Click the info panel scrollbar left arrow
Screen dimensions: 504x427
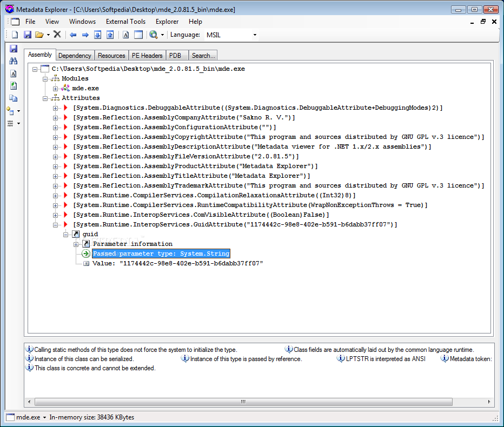tap(29, 402)
